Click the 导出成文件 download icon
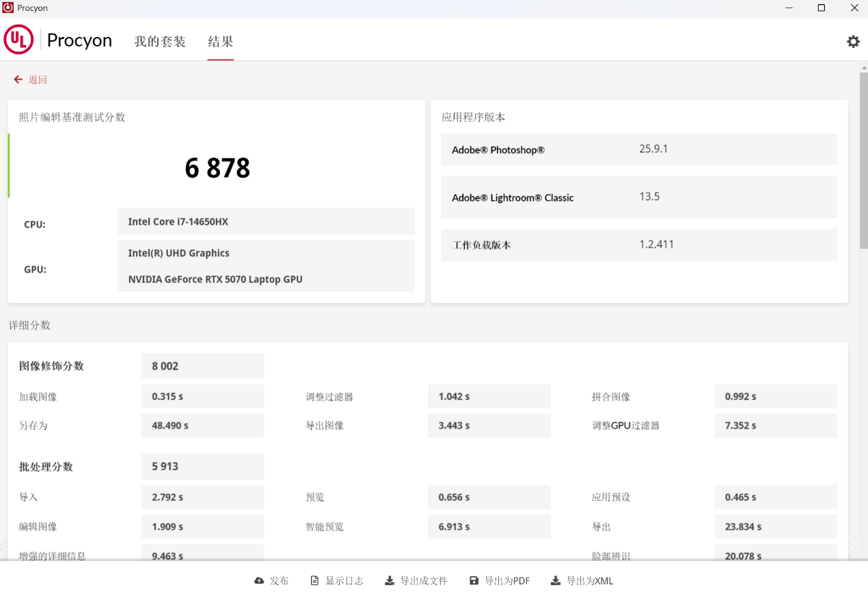This screenshot has height=596, width=868. (x=390, y=581)
